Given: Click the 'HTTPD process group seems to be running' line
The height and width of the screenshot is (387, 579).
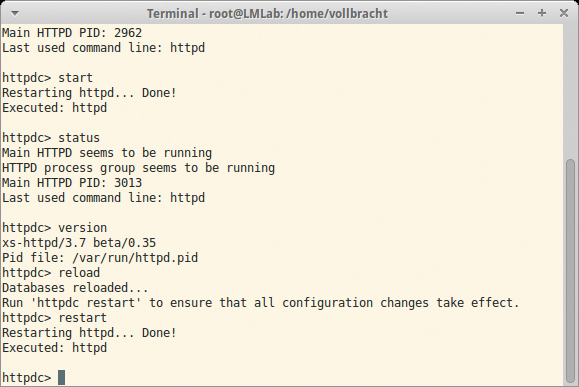Looking at the screenshot, I should click(x=138, y=168).
